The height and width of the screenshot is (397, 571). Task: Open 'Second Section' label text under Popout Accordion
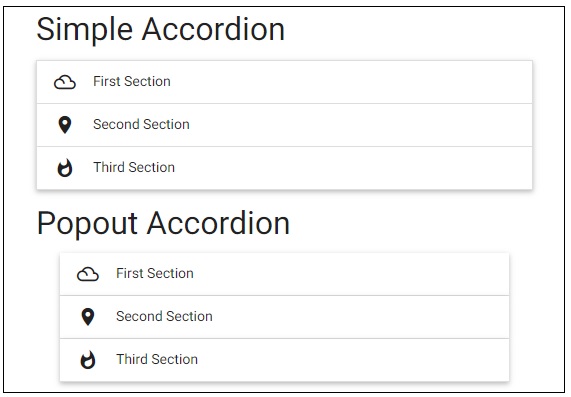164,316
